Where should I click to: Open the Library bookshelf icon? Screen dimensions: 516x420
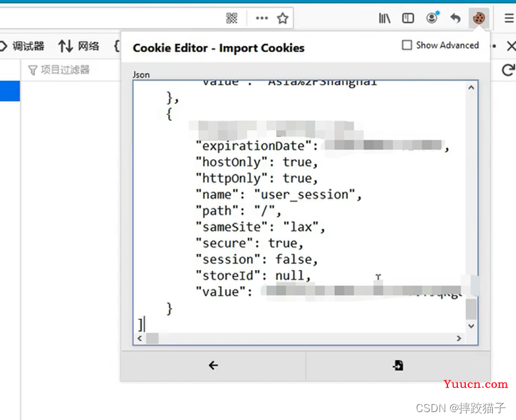tap(384, 18)
